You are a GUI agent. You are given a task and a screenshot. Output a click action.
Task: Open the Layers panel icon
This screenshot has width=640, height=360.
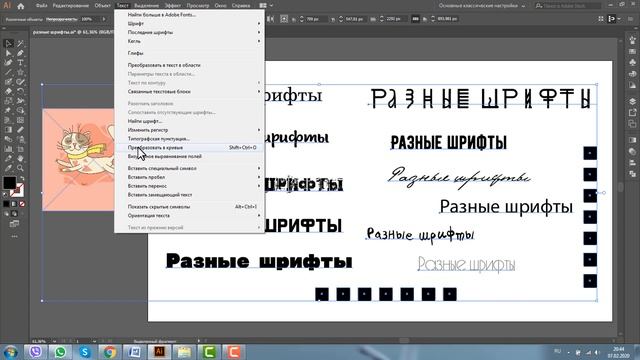[632, 101]
